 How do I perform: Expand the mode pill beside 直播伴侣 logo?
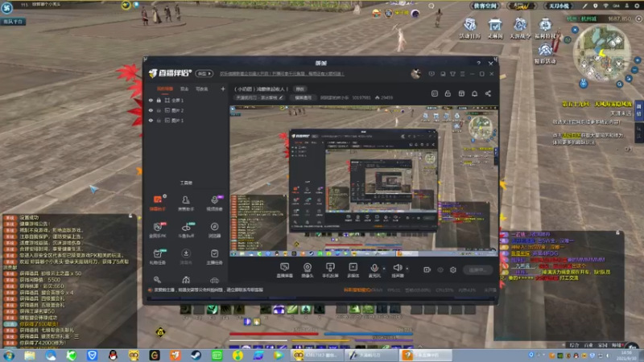[x=204, y=73]
